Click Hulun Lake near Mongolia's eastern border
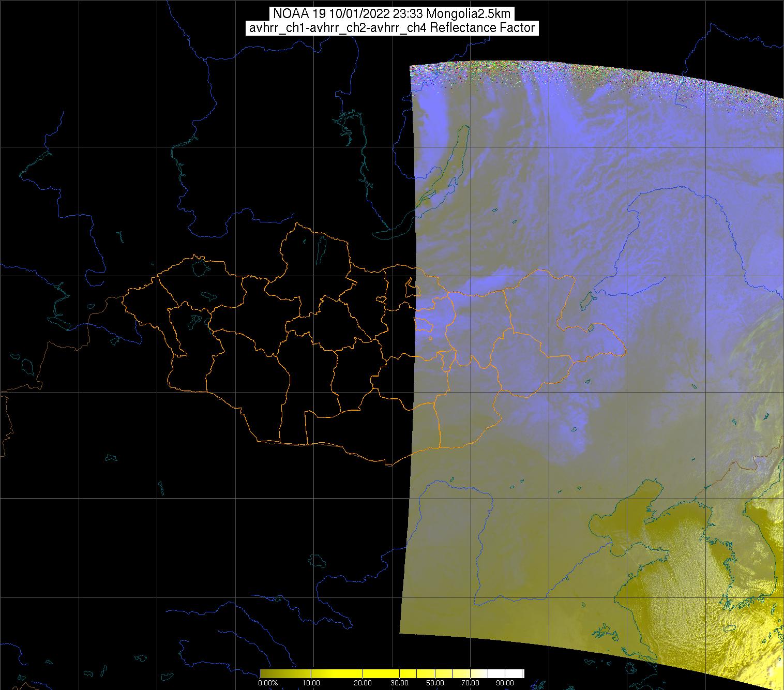This screenshot has height=690, width=784. (586, 298)
